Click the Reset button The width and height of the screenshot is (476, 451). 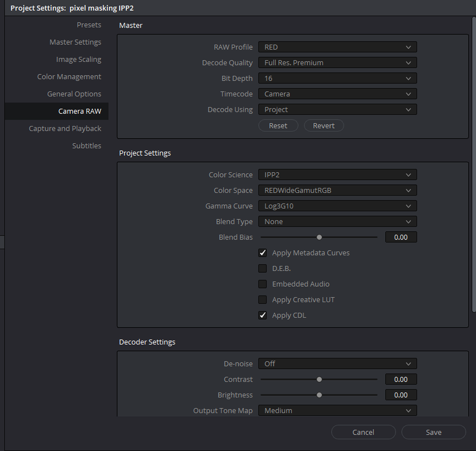pyautogui.click(x=278, y=126)
